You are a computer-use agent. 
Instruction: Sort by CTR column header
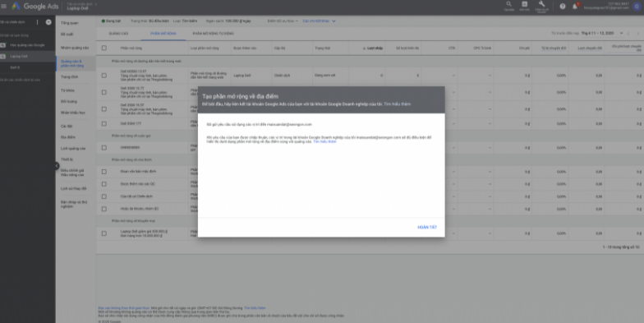pyautogui.click(x=452, y=48)
